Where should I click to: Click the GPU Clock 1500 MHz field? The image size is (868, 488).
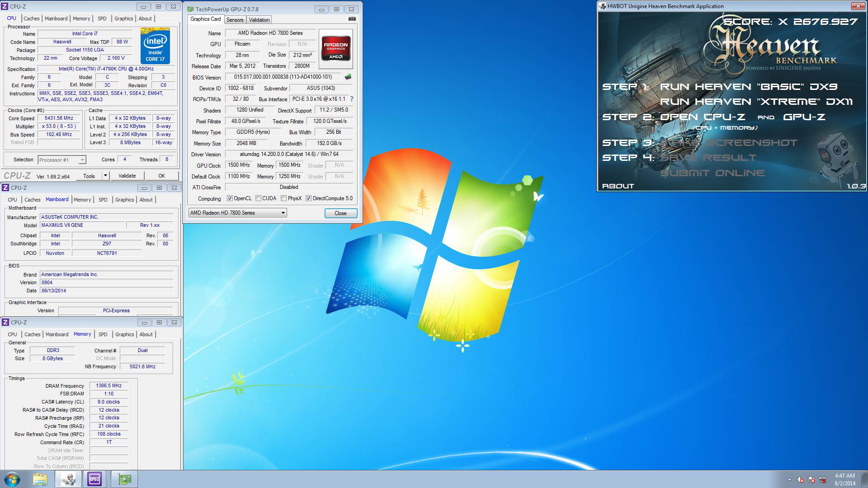click(x=239, y=165)
